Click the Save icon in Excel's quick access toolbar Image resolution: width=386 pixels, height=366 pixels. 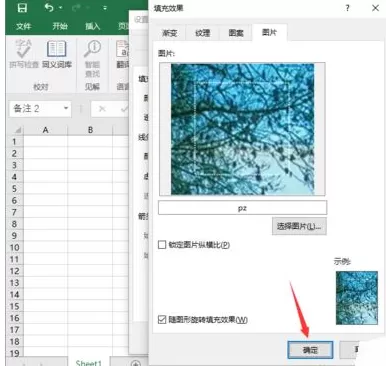(22, 7)
